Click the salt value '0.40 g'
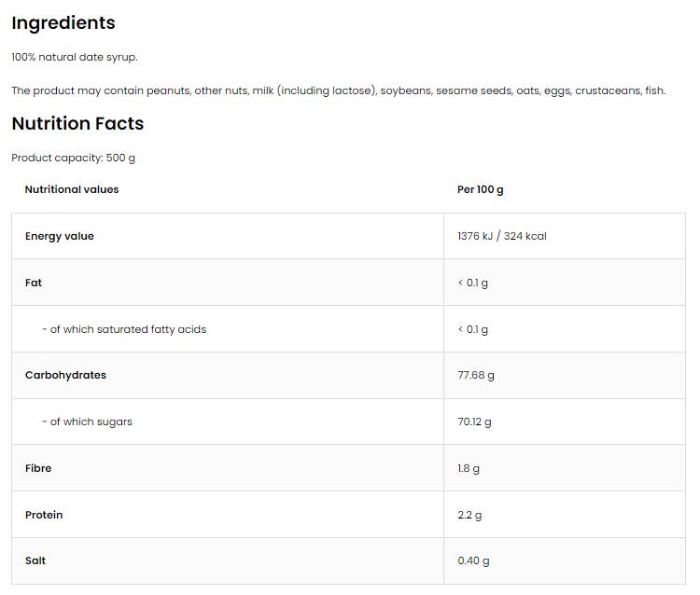Viewport: 700px width, 595px height. tap(473, 560)
